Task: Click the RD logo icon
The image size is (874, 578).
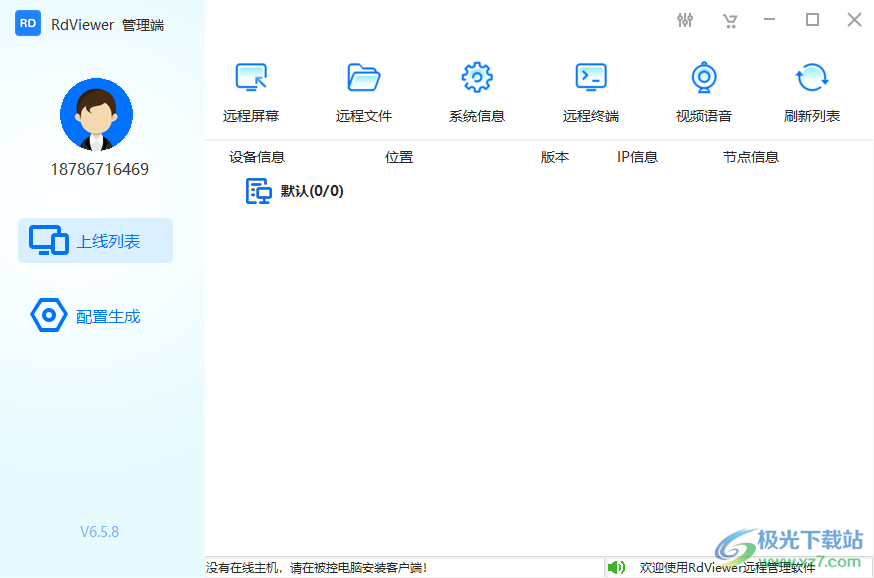Action: pos(28,23)
